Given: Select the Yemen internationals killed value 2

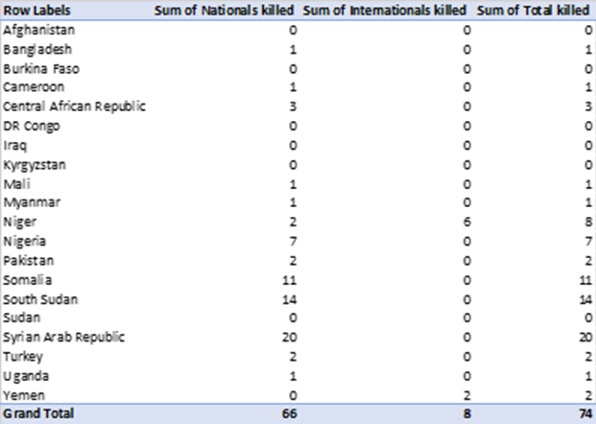Looking at the screenshot, I should click(x=467, y=395).
